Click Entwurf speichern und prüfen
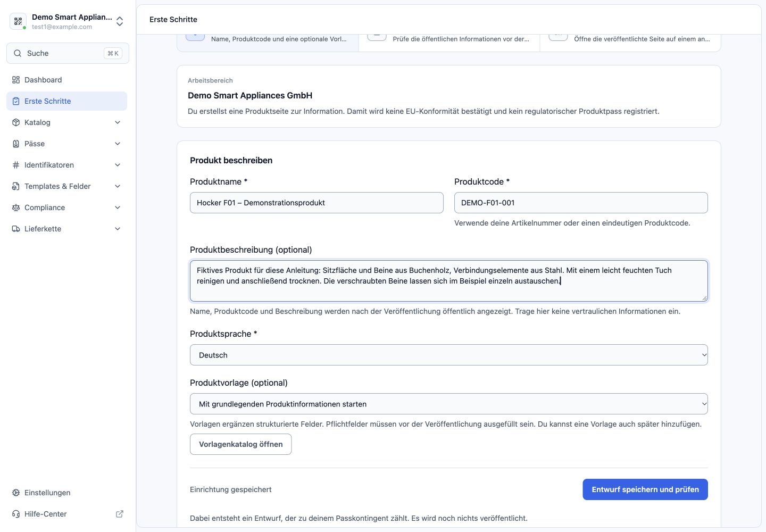The image size is (766, 532). [645, 489]
